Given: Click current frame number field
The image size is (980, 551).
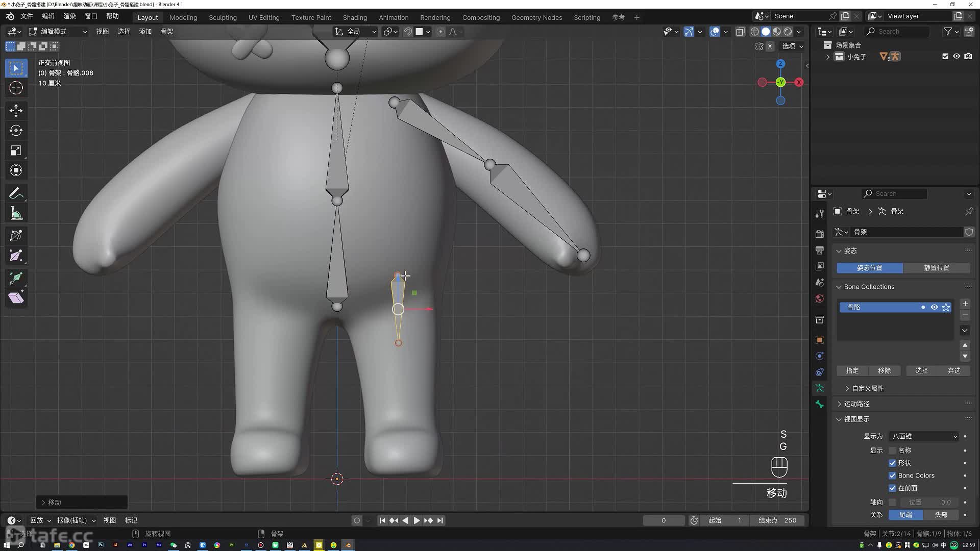Looking at the screenshot, I should 664,520.
